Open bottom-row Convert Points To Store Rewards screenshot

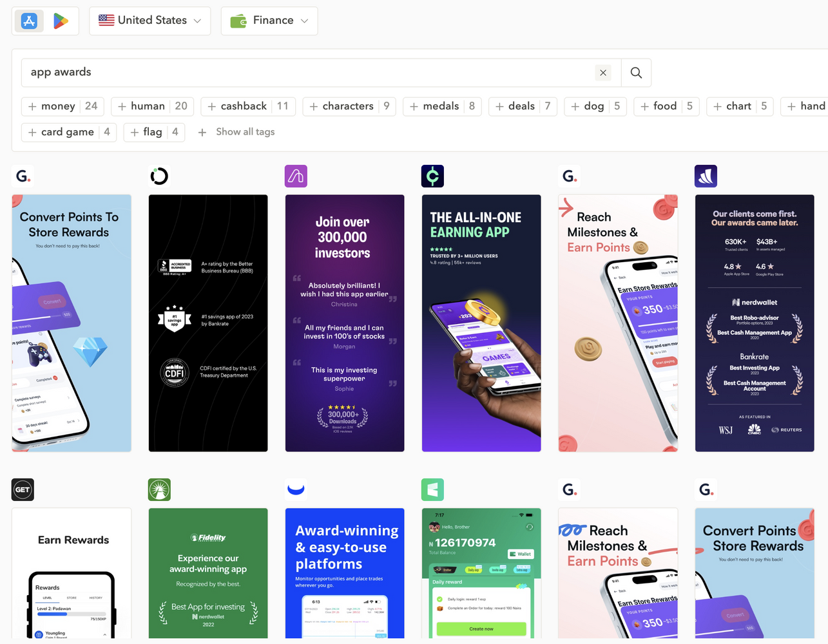[755, 573]
